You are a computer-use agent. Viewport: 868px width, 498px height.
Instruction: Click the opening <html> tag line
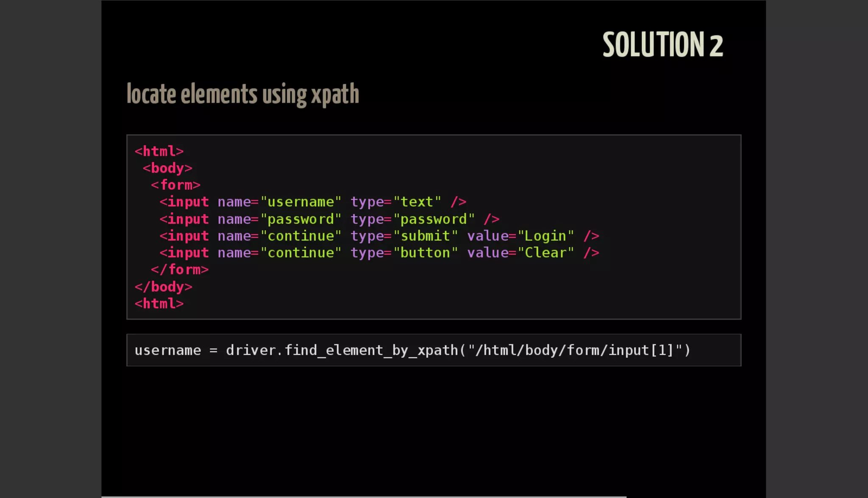tap(159, 151)
